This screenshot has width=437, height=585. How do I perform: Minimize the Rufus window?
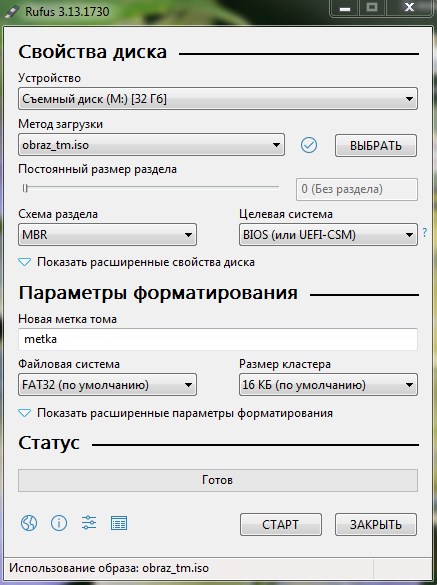coord(345,8)
